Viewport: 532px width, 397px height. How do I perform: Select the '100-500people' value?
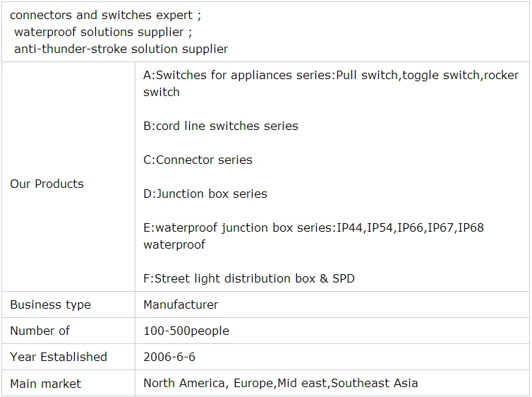point(186,331)
